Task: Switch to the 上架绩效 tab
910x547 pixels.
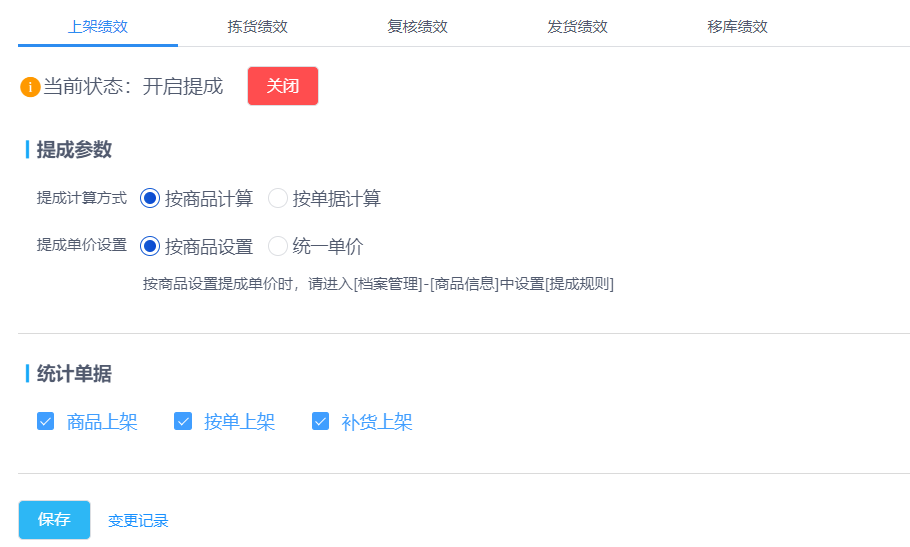Action: 98,27
